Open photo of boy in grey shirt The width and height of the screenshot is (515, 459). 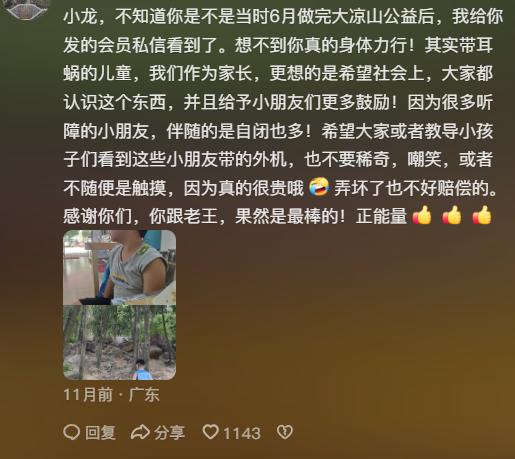coord(120,267)
